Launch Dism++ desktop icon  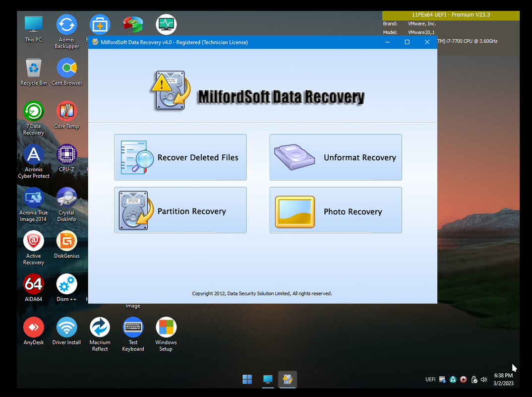point(66,288)
